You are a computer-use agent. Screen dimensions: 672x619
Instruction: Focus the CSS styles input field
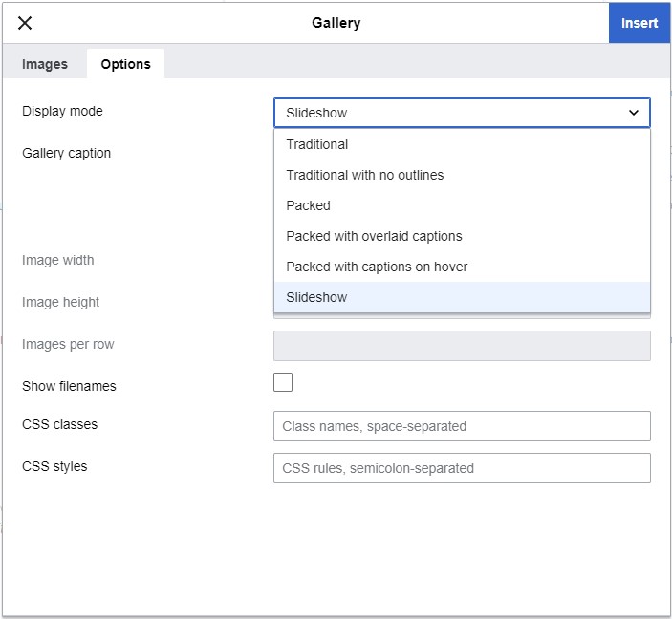[x=462, y=468]
